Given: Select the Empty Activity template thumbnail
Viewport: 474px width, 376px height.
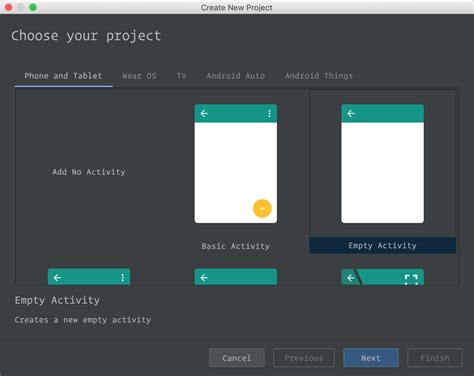Looking at the screenshot, I should tap(383, 164).
